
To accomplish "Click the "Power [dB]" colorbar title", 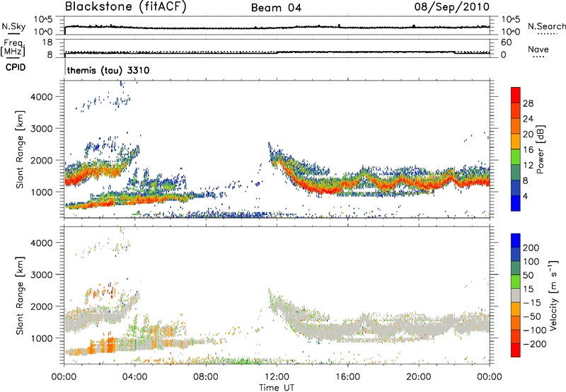I will coord(540,149).
